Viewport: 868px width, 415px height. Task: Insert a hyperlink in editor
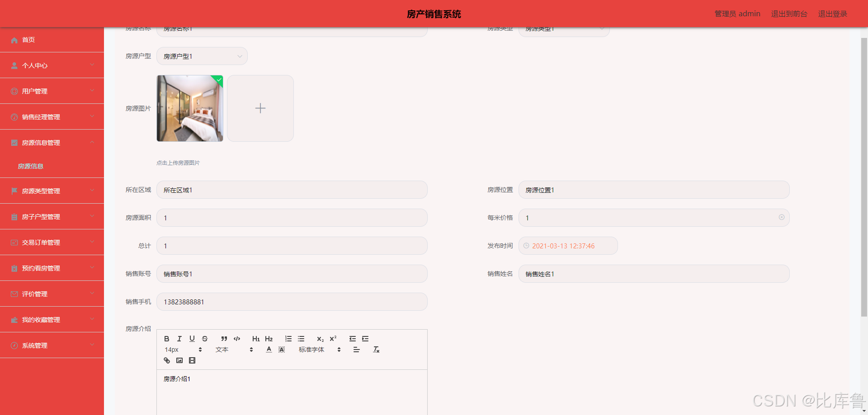(167, 360)
